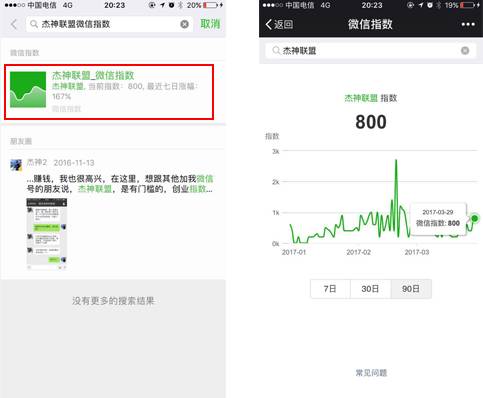Select the 90日 chart range
483x398 pixels.
tap(411, 289)
